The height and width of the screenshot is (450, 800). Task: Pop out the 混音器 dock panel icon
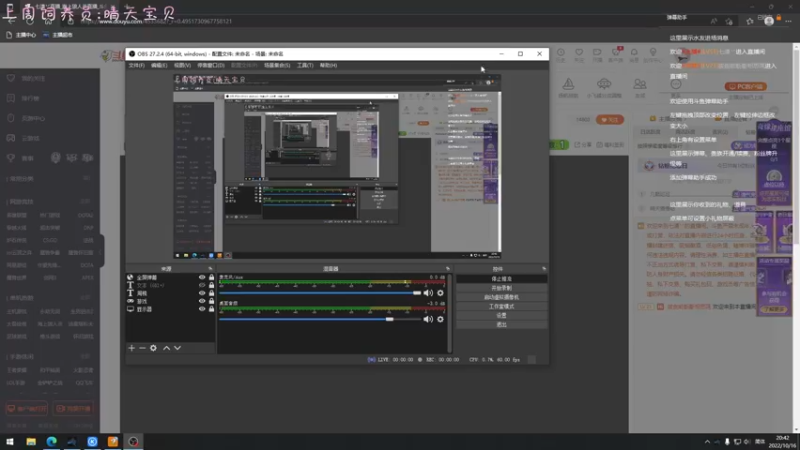point(448,269)
